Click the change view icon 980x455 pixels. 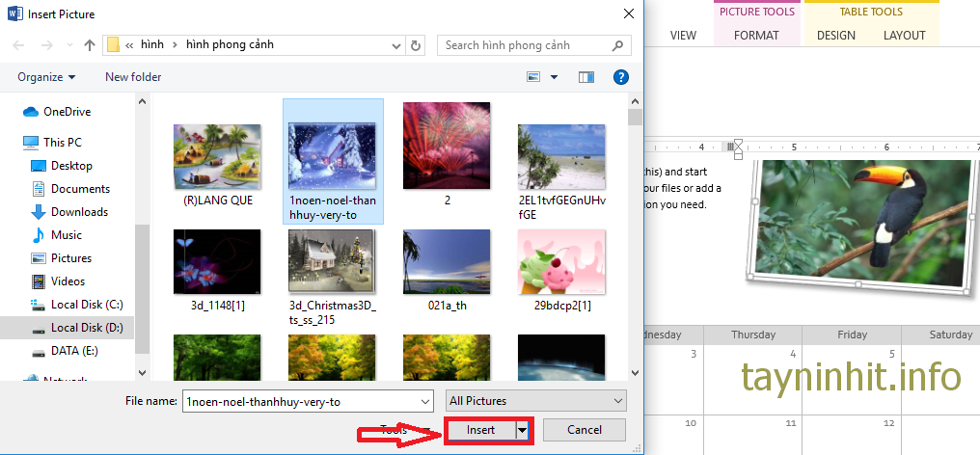coord(533,77)
